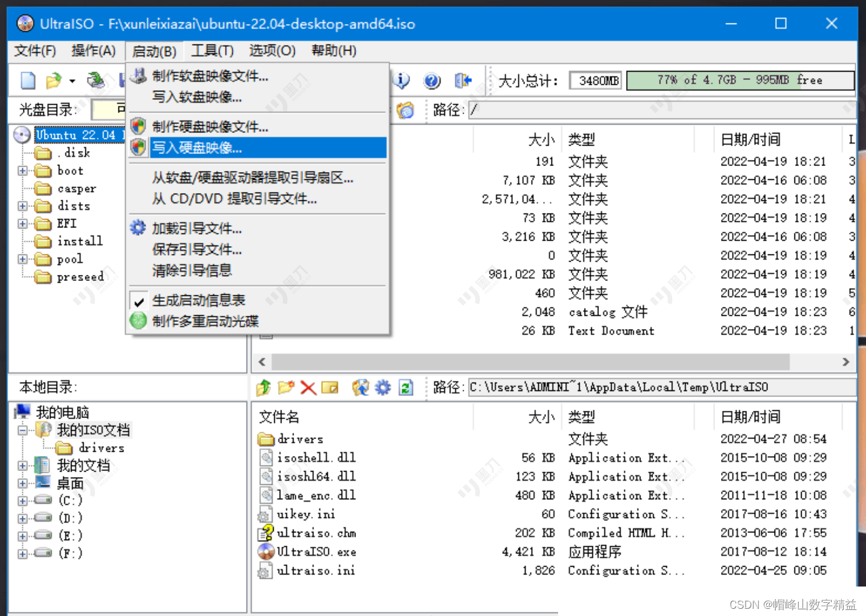Select drivers subfolder under 我的ISO文档
This screenshot has width=866, height=616.
point(101,448)
